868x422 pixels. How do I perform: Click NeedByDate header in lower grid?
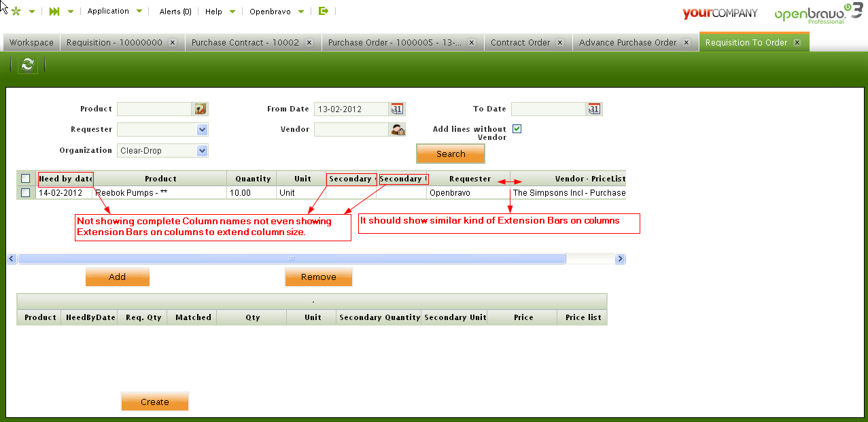(x=90, y=317)
